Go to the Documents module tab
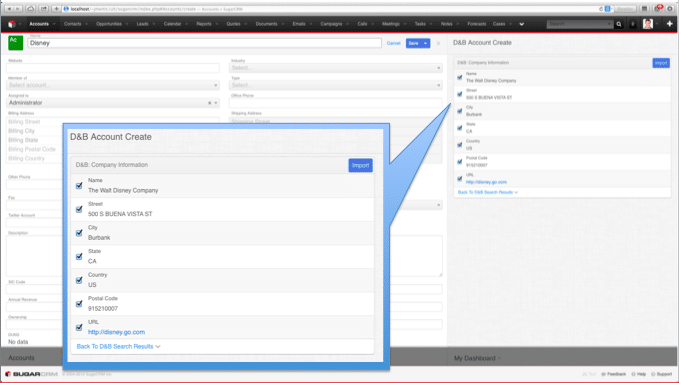679x383 pixels. coord(266,24)
